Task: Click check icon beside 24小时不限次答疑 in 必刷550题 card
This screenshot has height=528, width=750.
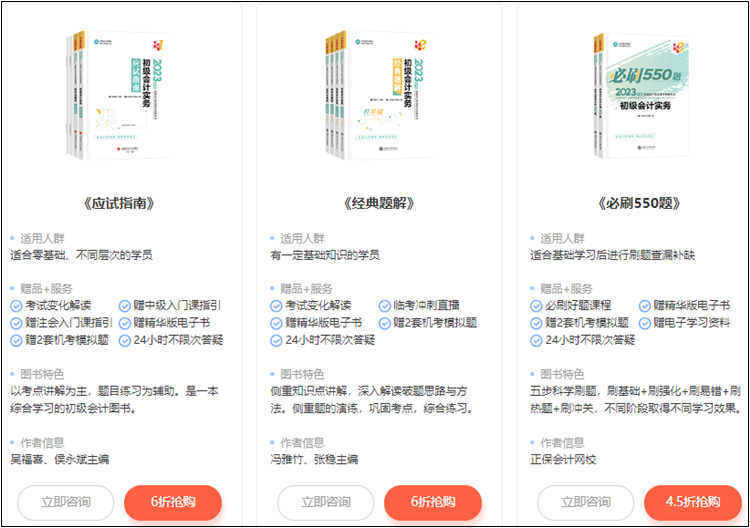Action: pos(536,341)
